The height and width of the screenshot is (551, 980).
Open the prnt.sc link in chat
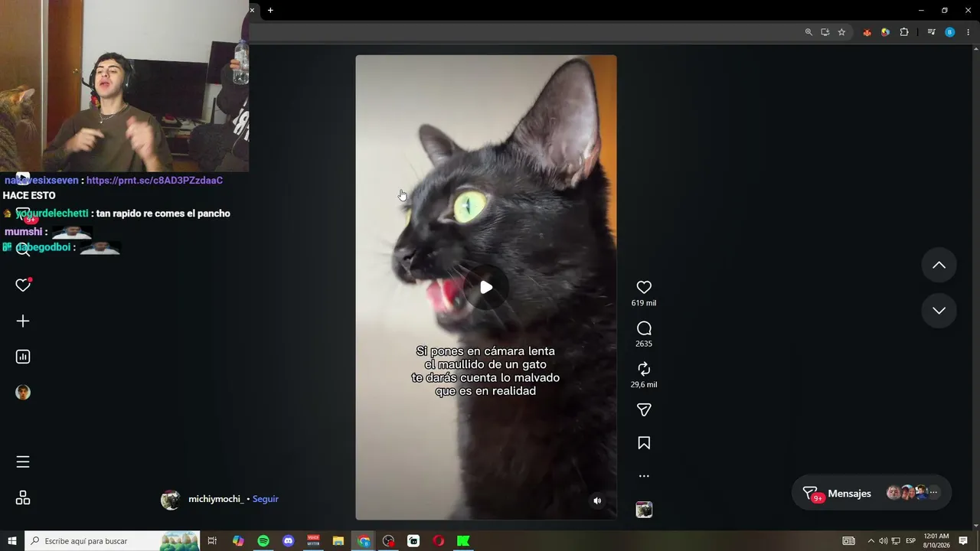coord(155,181)
